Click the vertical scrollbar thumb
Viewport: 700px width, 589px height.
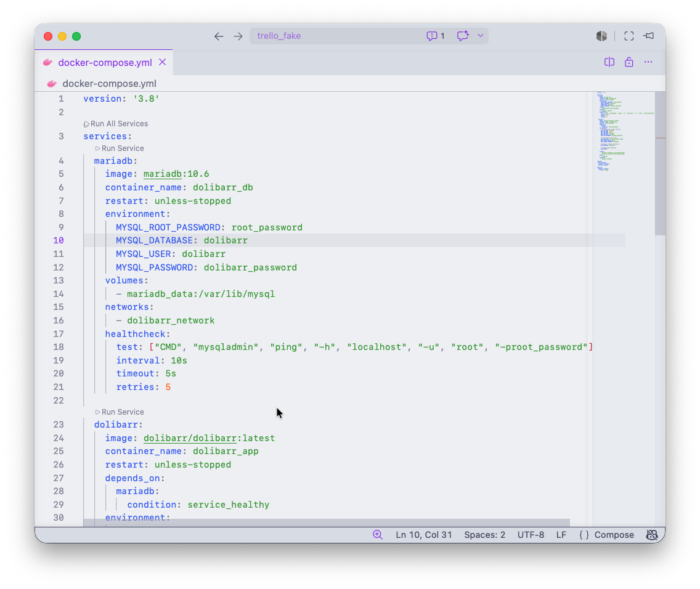660,163
